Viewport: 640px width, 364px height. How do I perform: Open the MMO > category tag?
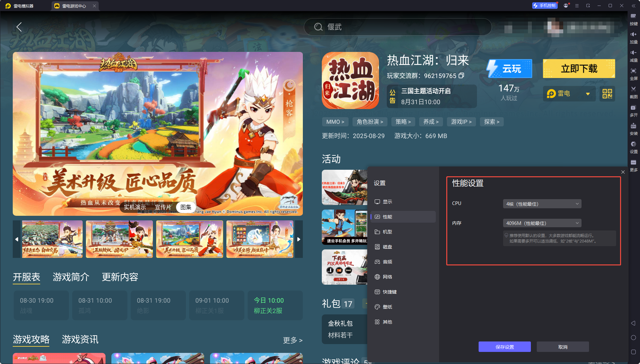335,122
